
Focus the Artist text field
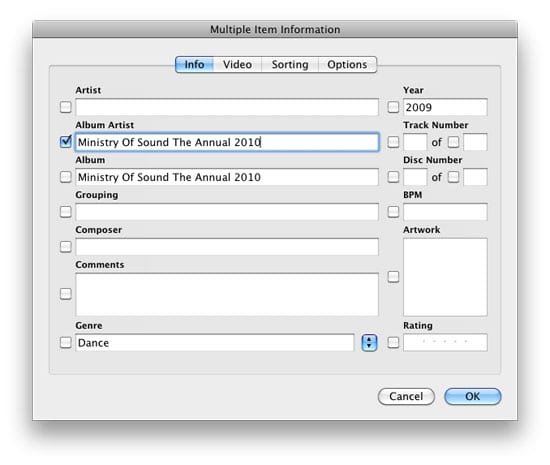point(227,107)
